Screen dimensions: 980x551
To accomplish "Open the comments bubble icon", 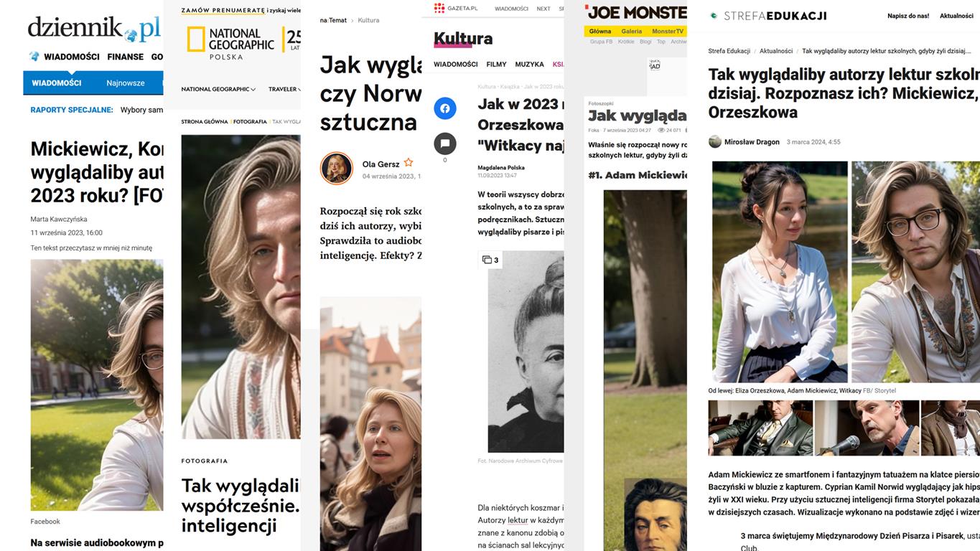I will (x=445, y=143).
